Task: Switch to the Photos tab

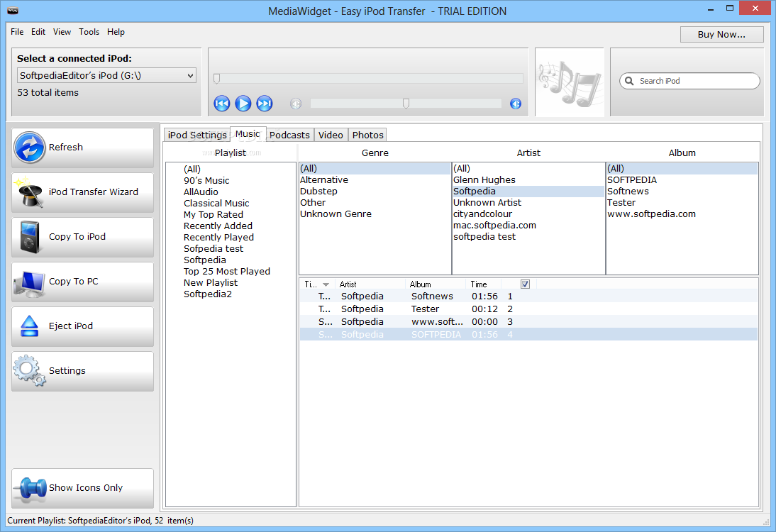Action: pos(367,135)
